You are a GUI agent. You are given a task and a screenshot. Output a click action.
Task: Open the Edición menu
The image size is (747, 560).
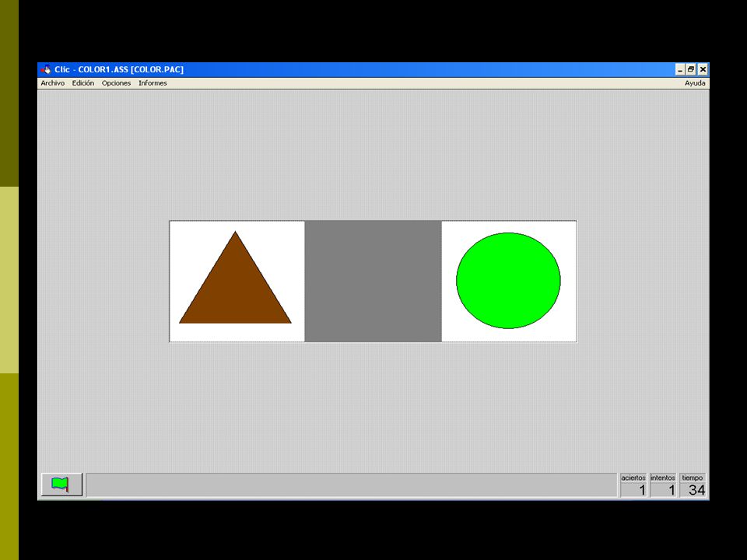pos(83,83)
